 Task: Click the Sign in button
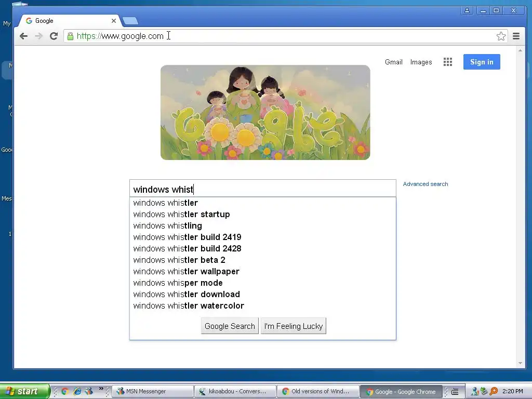pos(482,62)
